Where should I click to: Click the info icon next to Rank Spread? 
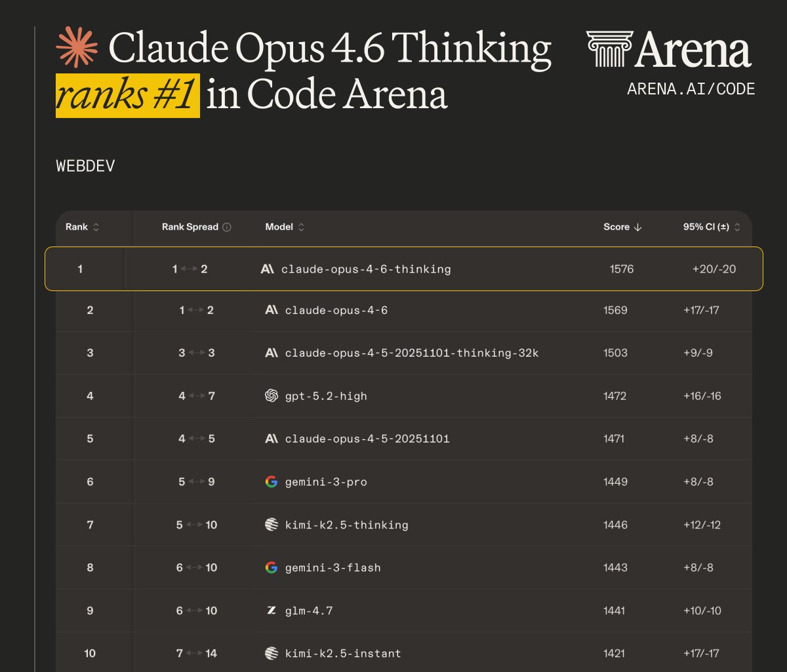click(227, 227)
